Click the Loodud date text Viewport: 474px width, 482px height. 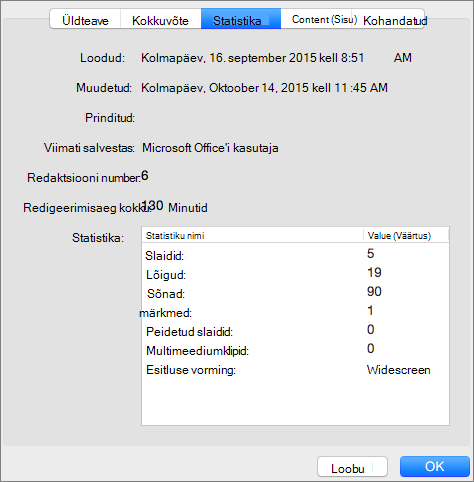pyautogui.click(x=276, y=57)
